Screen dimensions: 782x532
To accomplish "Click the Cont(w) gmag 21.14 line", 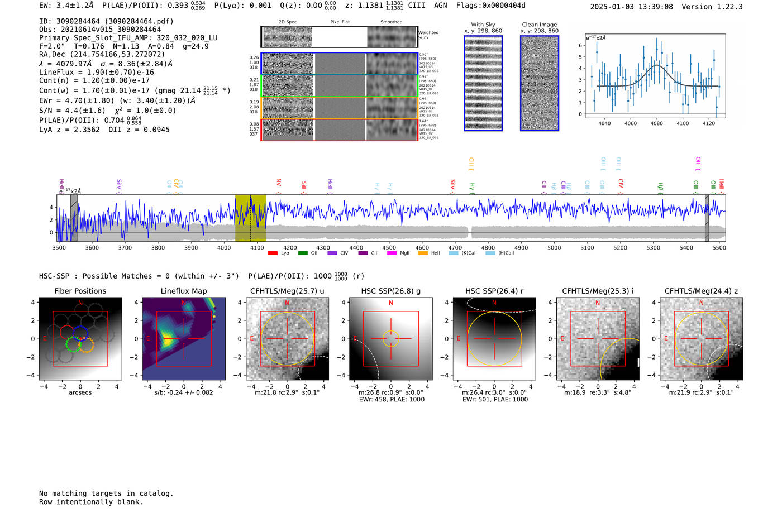I will coord(135,90).
